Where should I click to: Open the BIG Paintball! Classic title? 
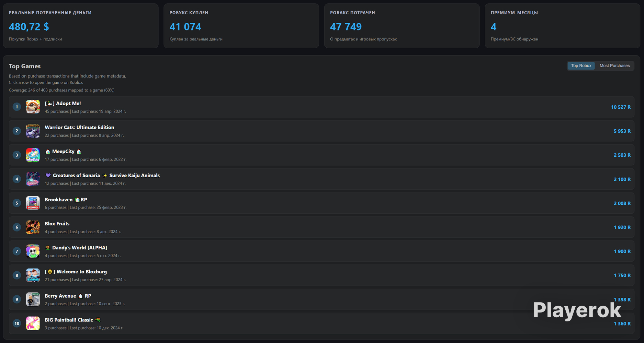coord(73,320)
